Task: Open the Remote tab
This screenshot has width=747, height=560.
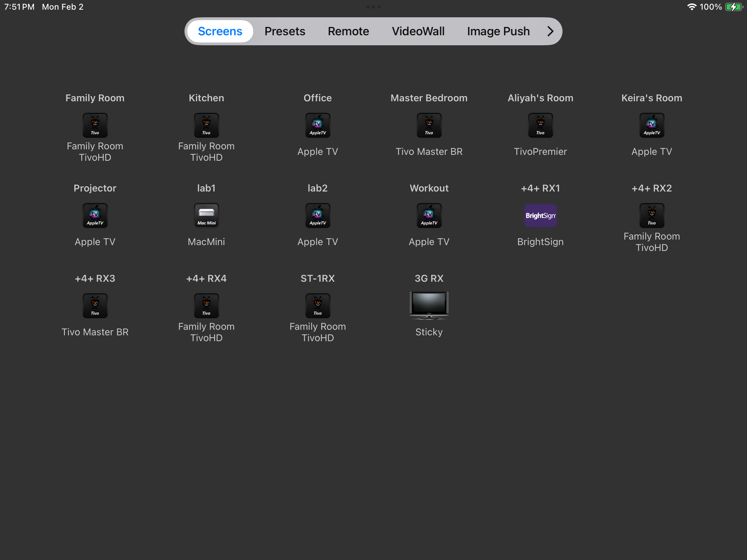Action: [x=348, y=31]
